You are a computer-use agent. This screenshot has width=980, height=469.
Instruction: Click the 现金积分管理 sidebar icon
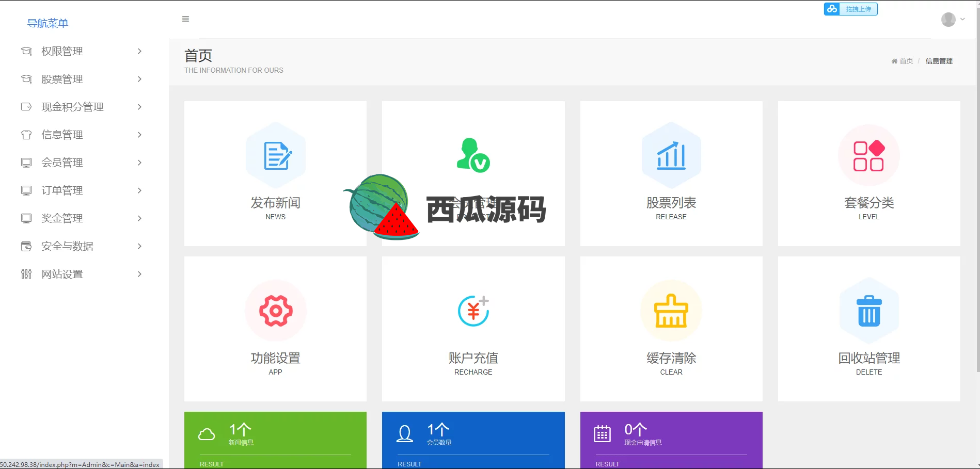tap(26, 107)
